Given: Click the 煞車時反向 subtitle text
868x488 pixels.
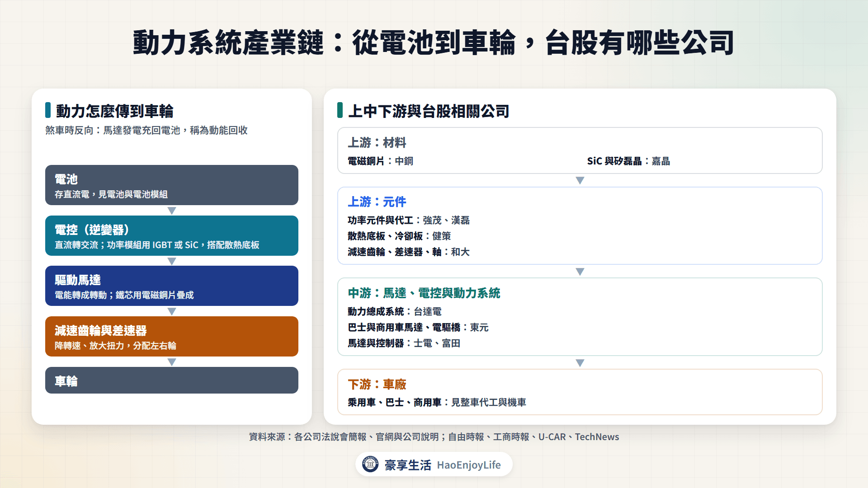Looking at the screenshot, I should 146,131.
